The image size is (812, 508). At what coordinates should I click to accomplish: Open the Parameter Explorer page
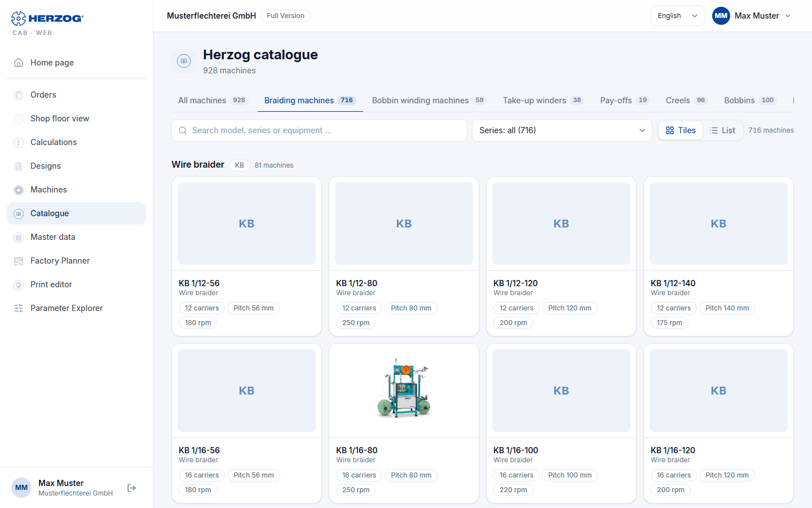76,308
